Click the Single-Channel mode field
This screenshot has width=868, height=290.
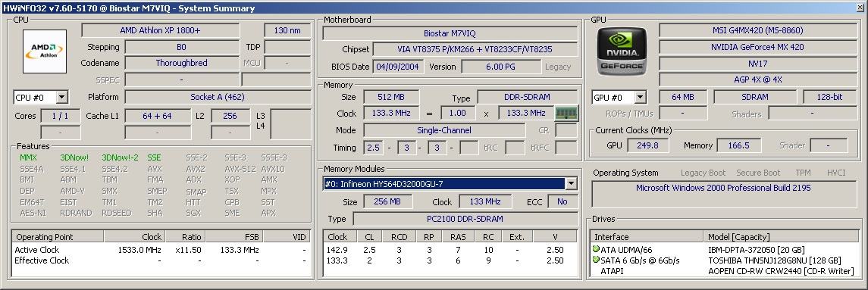(x=444, y=130)
